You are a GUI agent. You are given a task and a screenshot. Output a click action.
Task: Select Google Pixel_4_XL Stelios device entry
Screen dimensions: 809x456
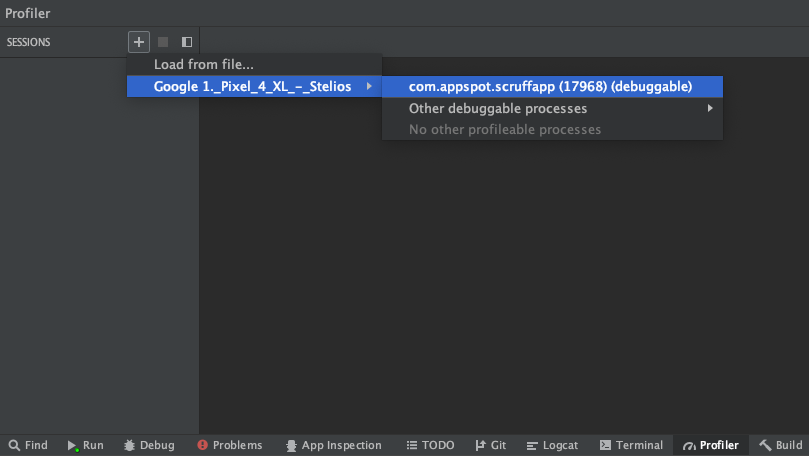tap(254, 86)
